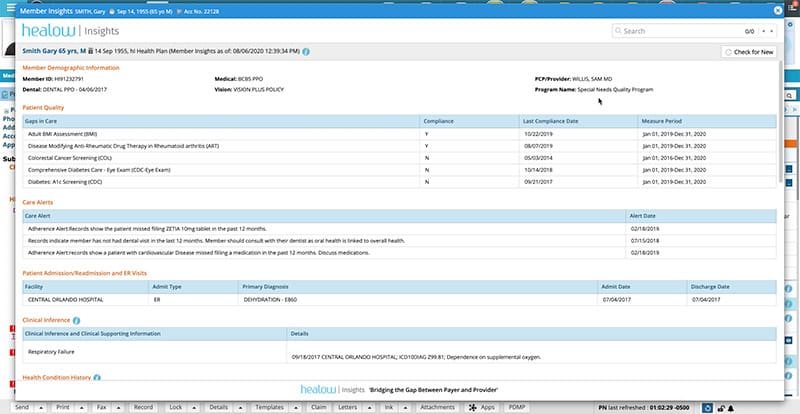Click the Clinical Inference info icon

[x=77, y=321]
